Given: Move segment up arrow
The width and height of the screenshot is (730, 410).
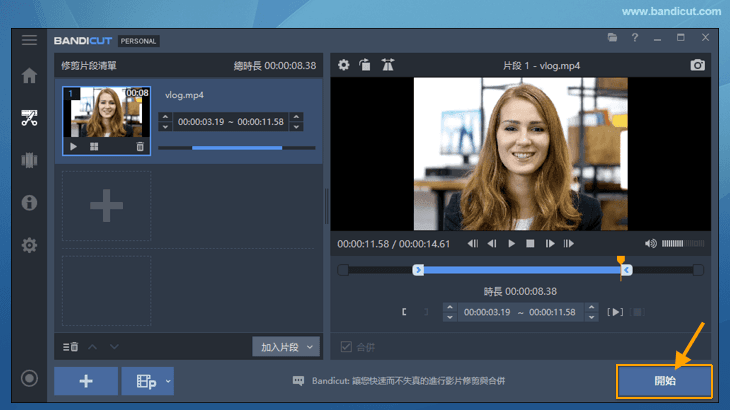Looking at the screenshot, I should (x=93, y=347).
